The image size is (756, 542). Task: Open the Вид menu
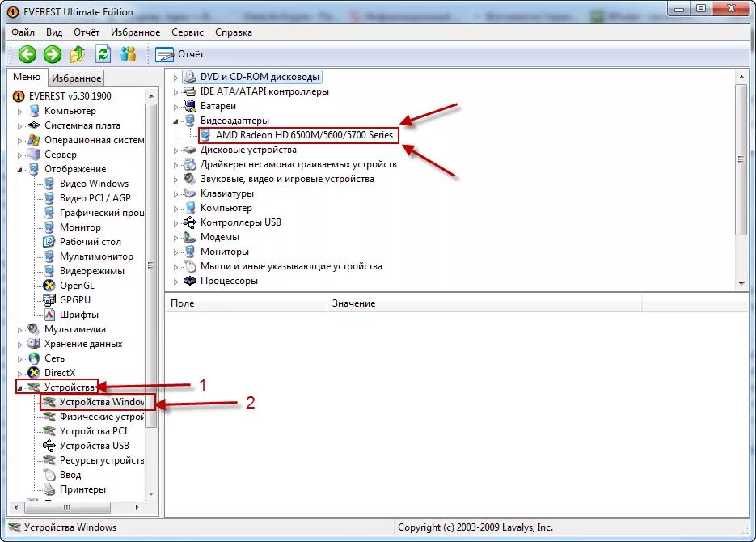tap(54, 32)
